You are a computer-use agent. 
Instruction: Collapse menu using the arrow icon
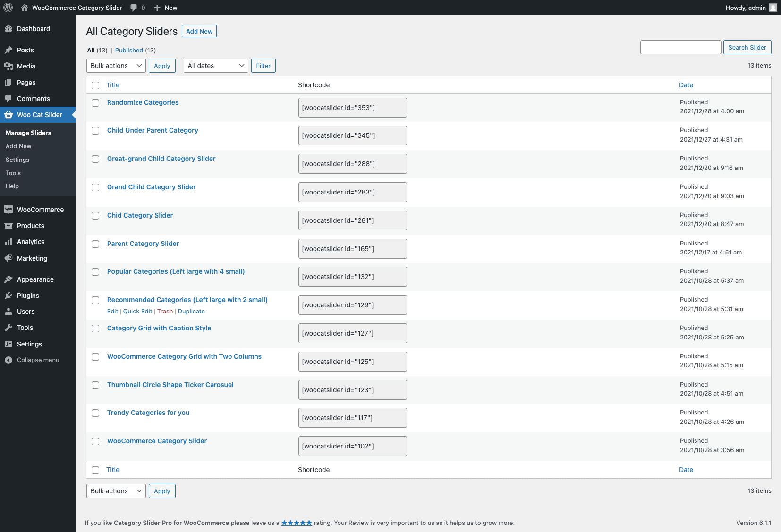click(8, 360)
